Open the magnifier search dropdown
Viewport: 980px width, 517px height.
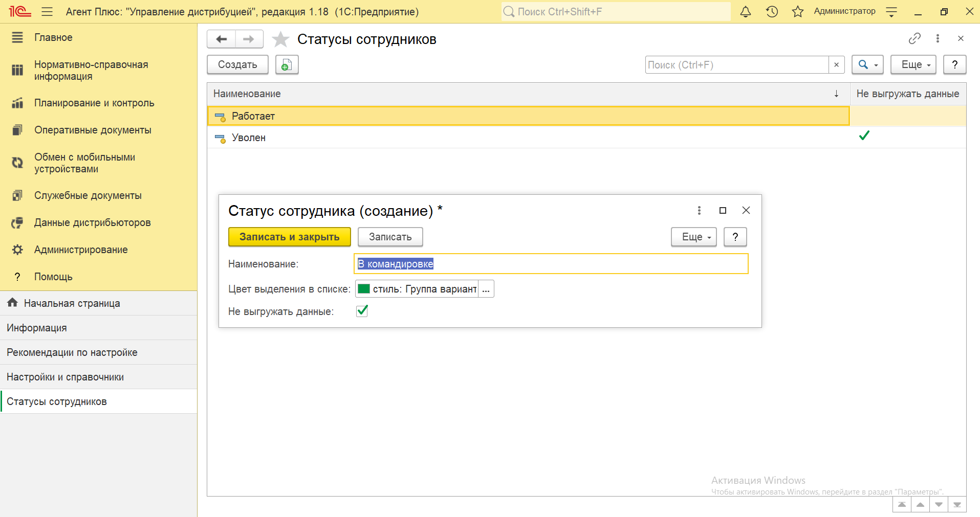[867, 65]
